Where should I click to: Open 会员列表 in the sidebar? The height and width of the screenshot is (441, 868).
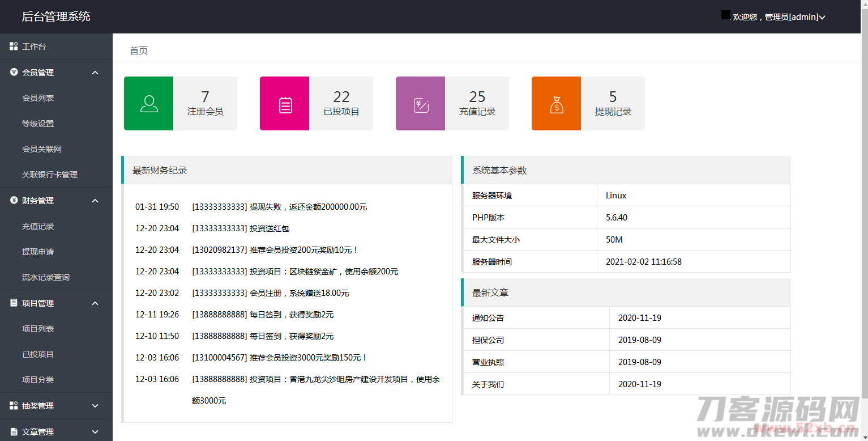pos(38,98)
